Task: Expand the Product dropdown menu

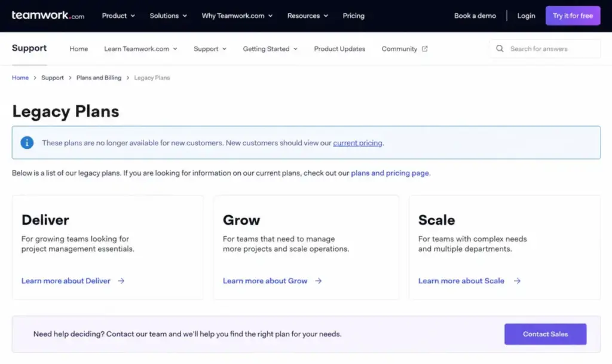Action: [118, 16]
